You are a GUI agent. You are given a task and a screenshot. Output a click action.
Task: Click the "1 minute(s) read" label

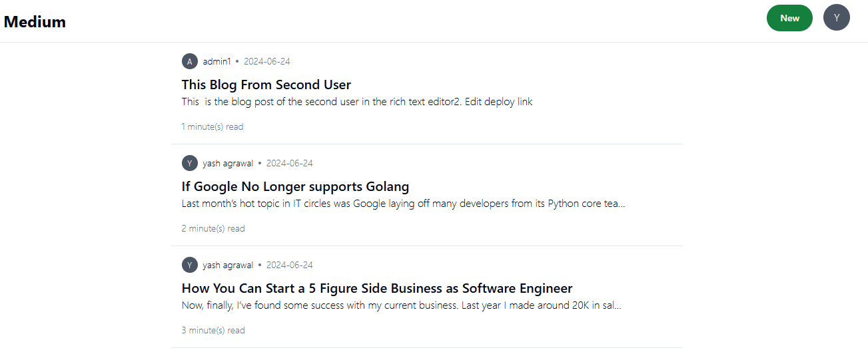[x=213, y=126]
